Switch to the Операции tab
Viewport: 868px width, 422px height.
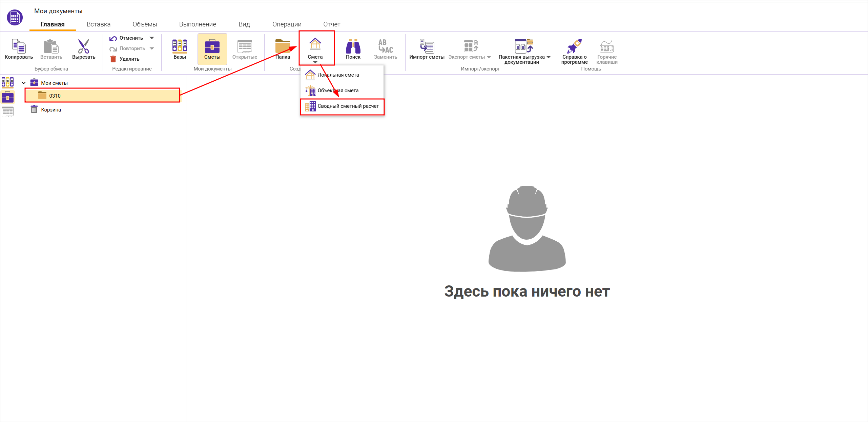(x=287, y=24)
